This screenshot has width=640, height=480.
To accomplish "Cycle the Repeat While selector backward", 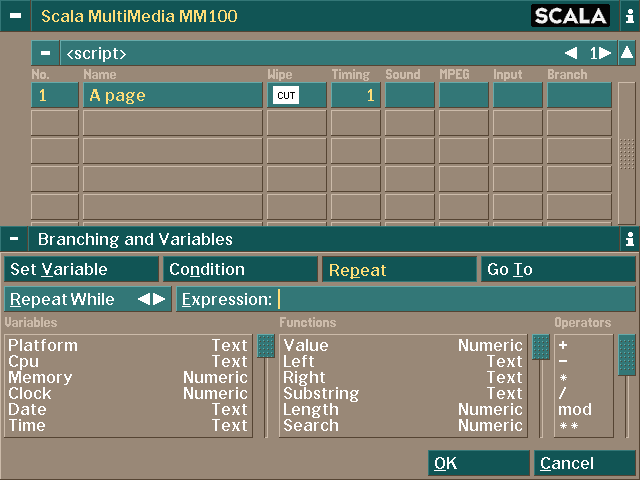I will tap(144, 299).
